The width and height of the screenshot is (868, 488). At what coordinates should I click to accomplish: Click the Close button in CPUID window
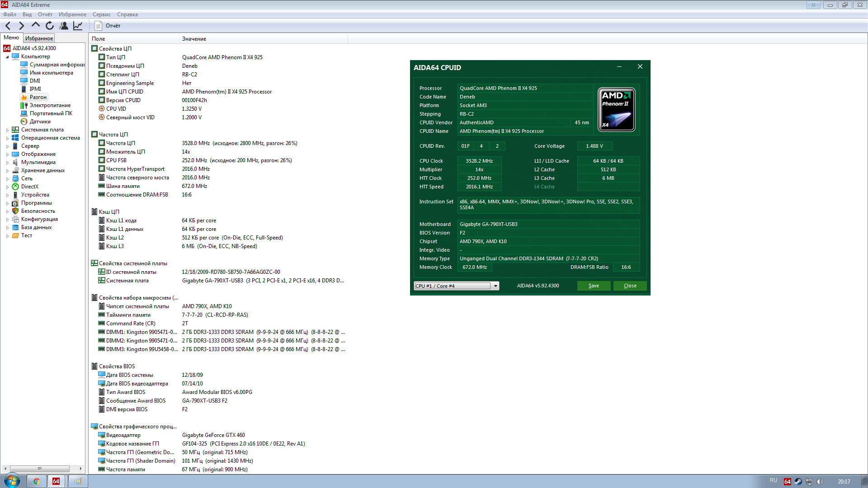(630, 286)
